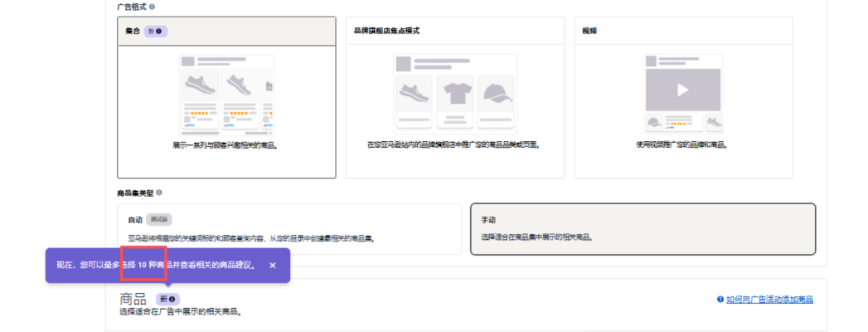Select the 手动 product collection type
Screen dimensions: 868x332
pyautogui.click(x=643, y=229)
